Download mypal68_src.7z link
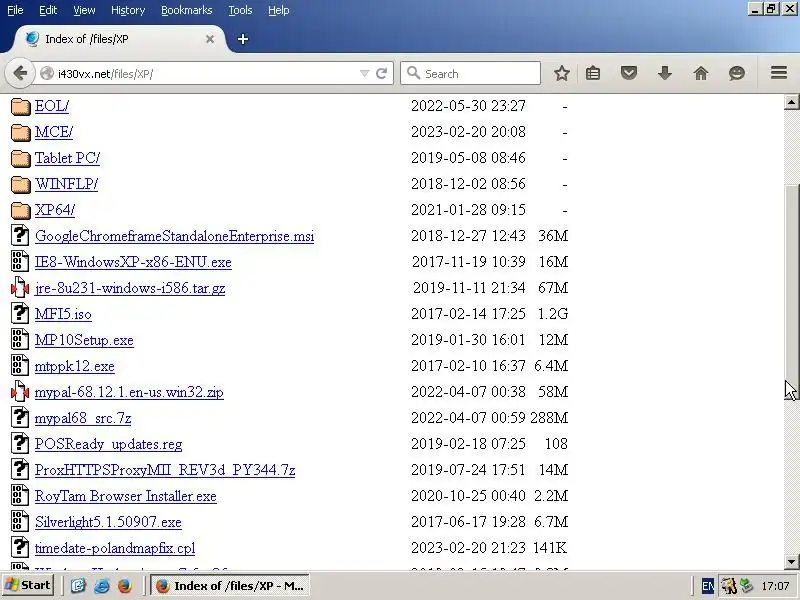 [83, 418]
